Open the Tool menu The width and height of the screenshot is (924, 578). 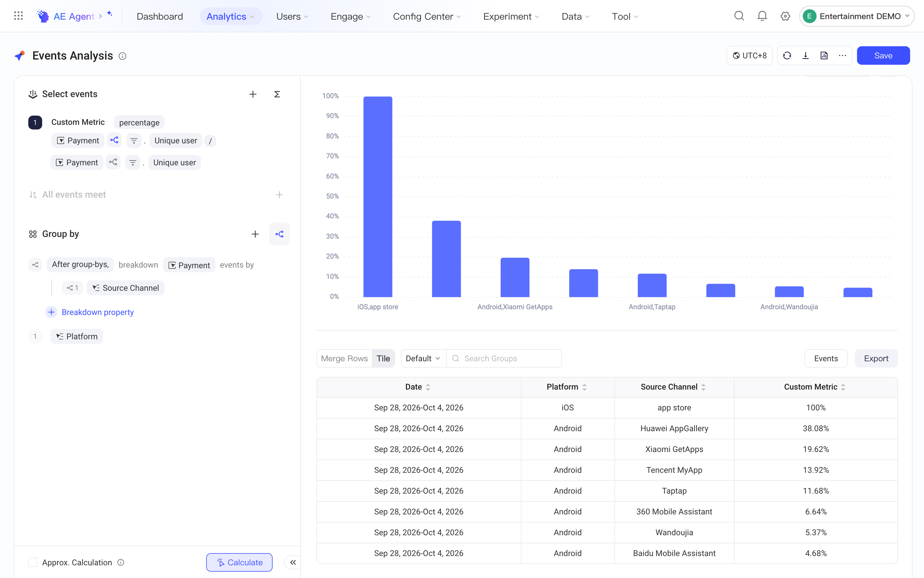click(625, 16)
